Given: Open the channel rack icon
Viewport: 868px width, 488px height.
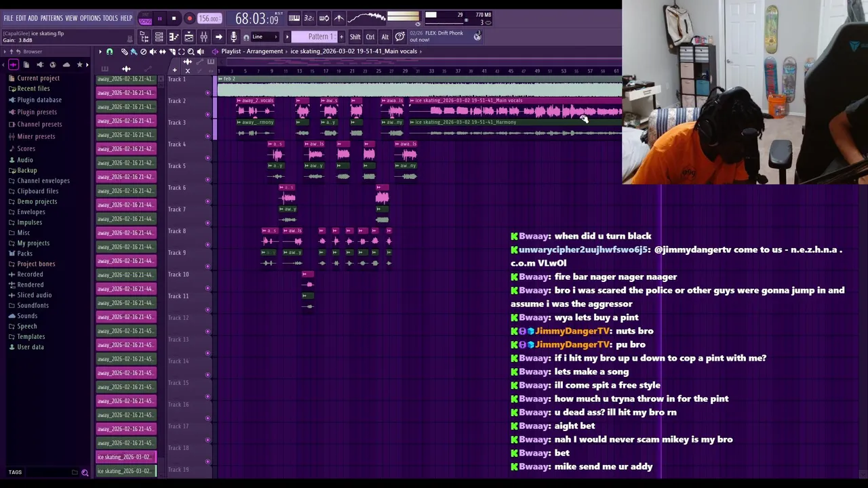Looking at the screenshot, I should pyautogui.click(x=159, y=37).
